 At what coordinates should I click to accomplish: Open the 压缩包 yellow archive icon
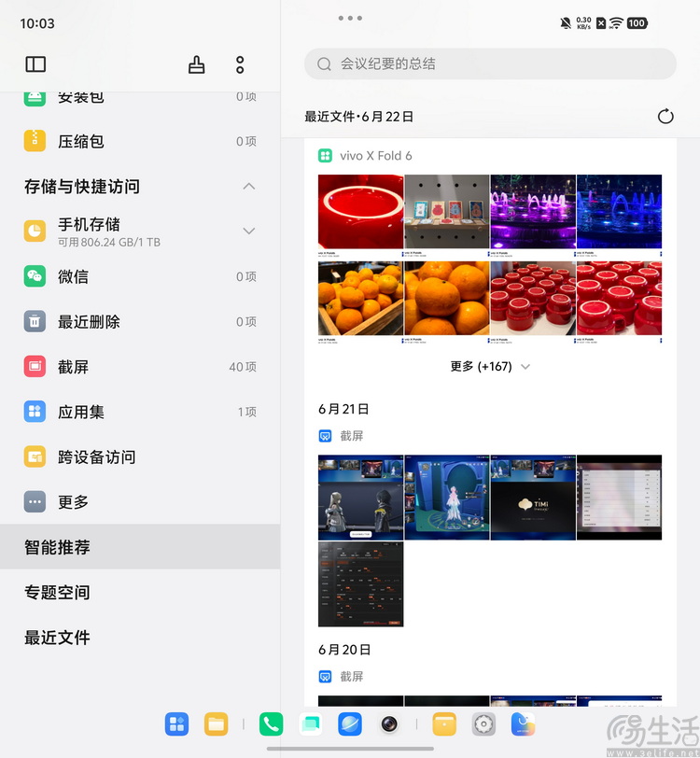tap(35, 141)
